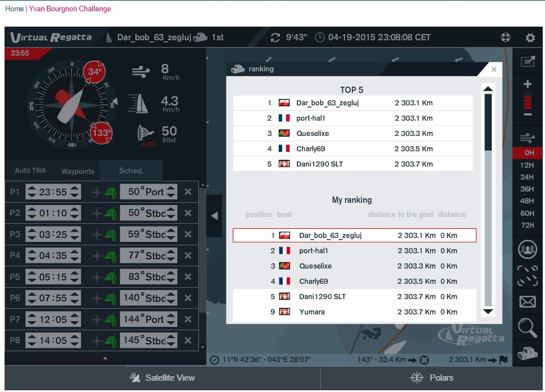The height and width of the screenshot is (392, 545).
Task: Select Yumara row in My ranking
Action: pos(355,312)
